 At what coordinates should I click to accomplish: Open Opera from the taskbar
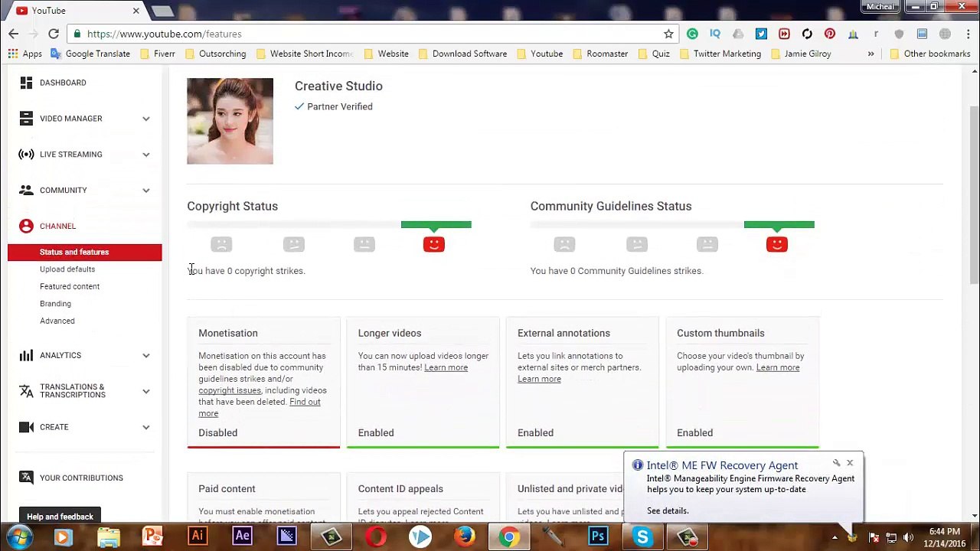(x=375, y=537)
